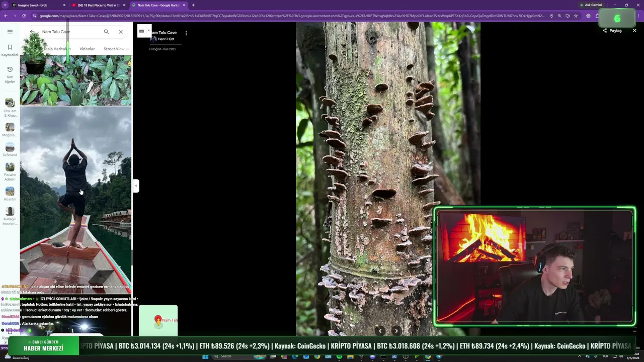Viewport: 644px width, 362px height.
Task: Open the tab search dropdown in Chrome
Action: pyautogui.click(x=5, y=5)
